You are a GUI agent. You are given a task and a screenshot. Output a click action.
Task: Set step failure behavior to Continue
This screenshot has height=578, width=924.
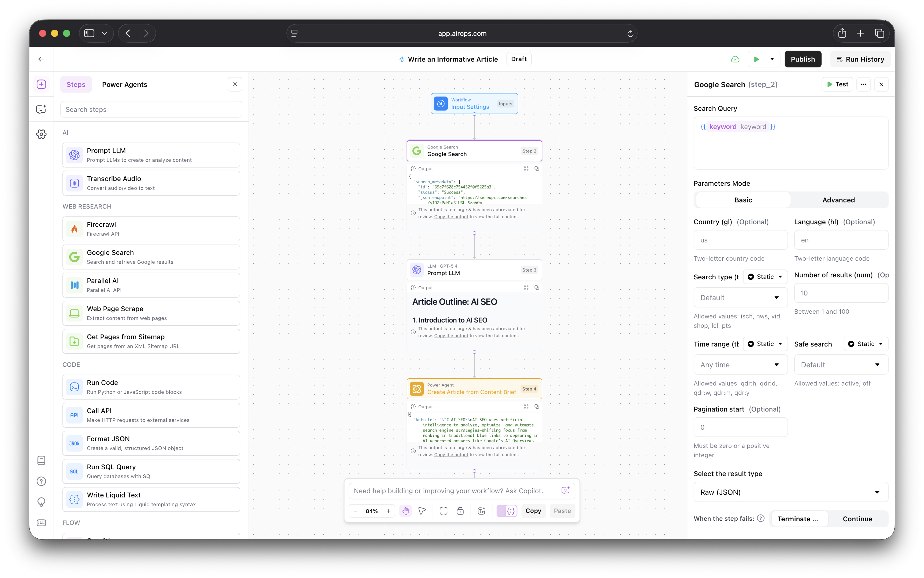pos(857,519)
